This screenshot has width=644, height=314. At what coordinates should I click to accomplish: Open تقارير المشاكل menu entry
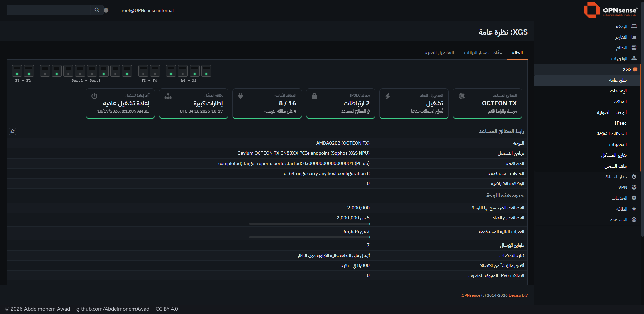587,155
